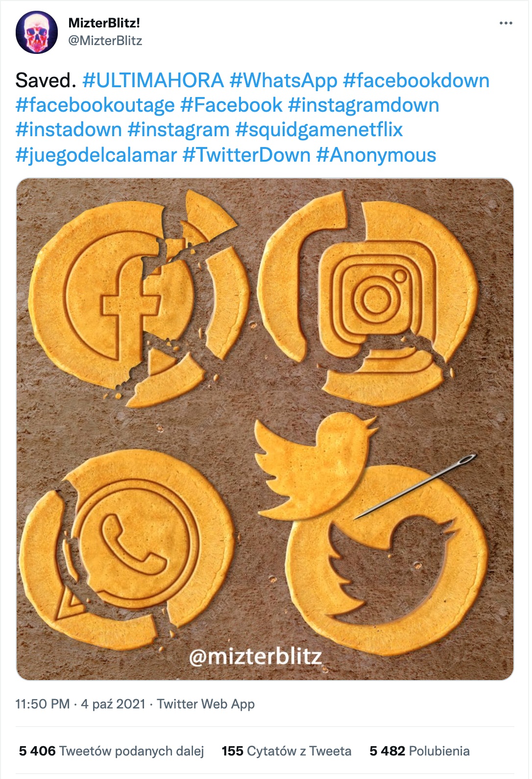Open the #squidgamenetflix hashtag
532x779 pixels.
point(319,129)
